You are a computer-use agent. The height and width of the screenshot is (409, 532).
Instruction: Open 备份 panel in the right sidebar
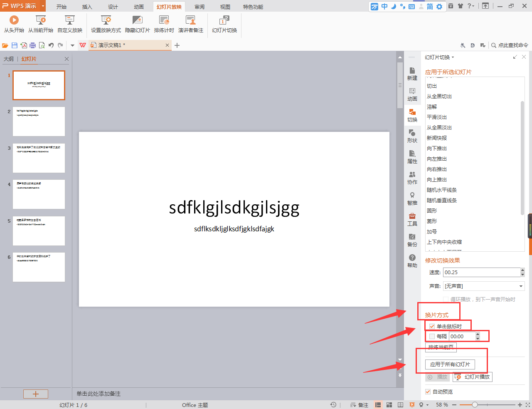coord(412,240)
